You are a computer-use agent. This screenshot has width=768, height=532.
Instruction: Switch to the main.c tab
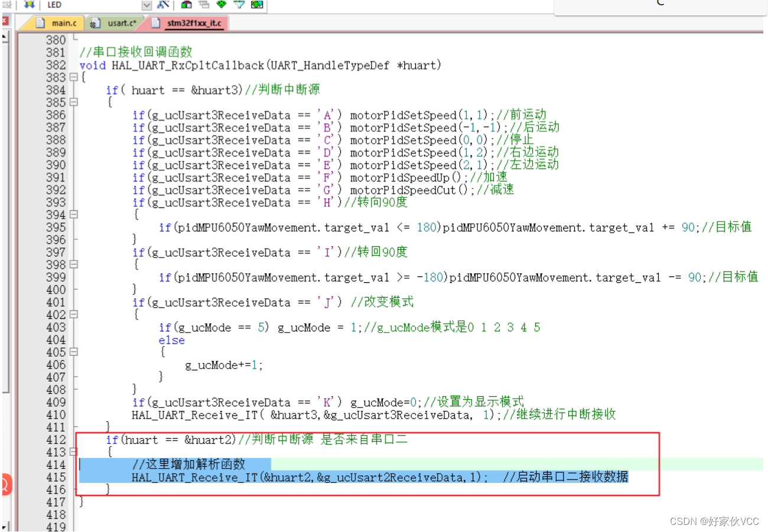click(57, 23)
